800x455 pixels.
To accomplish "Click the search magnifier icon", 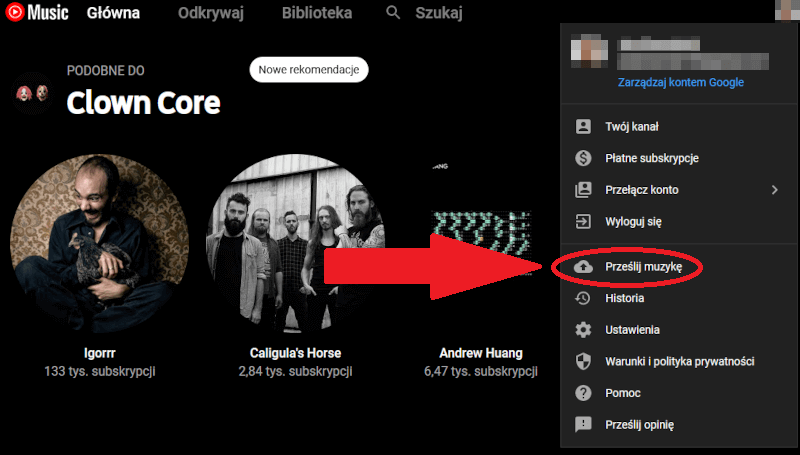I will [393, 13].
